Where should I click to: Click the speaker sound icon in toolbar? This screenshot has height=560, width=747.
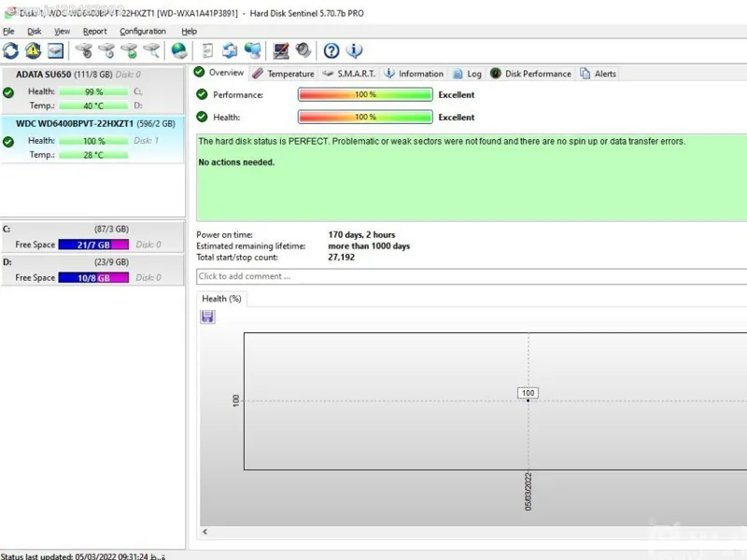pos(303,50)
